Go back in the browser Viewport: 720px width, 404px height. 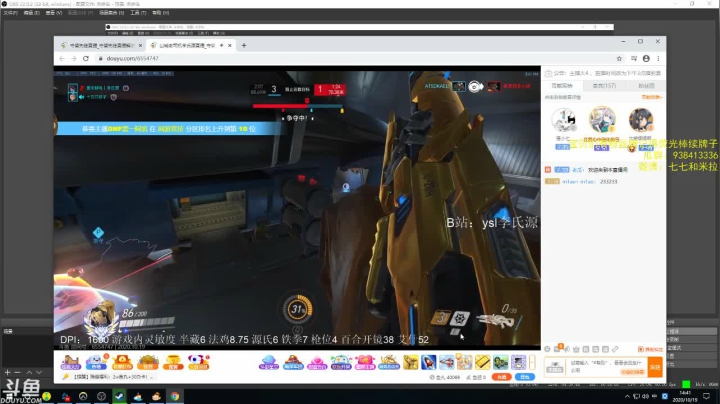62,58
